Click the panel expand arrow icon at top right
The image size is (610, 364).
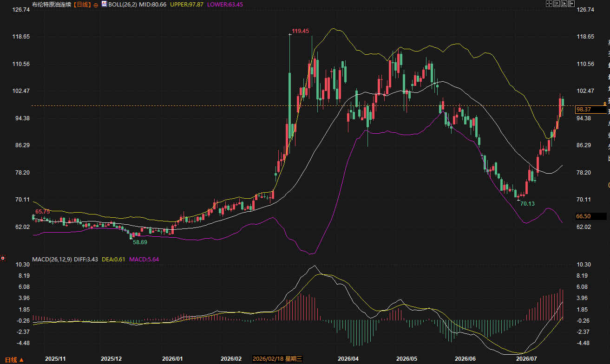click(x=571, y=4)
